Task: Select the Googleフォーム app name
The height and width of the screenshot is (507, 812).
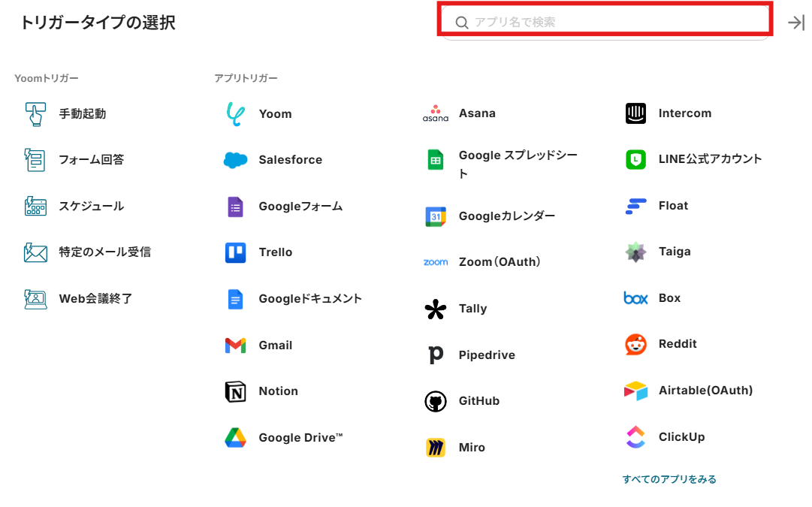Action: [x=301, y=207]
